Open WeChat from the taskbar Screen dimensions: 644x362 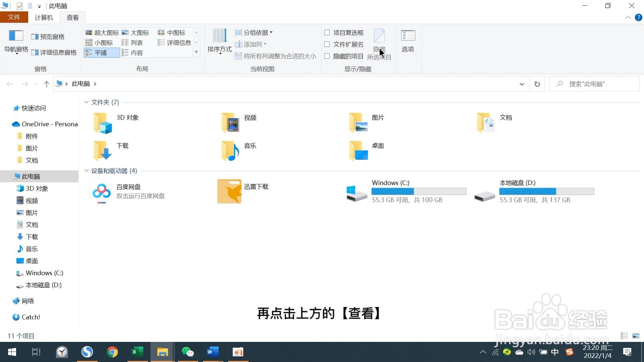coord(188,352)
